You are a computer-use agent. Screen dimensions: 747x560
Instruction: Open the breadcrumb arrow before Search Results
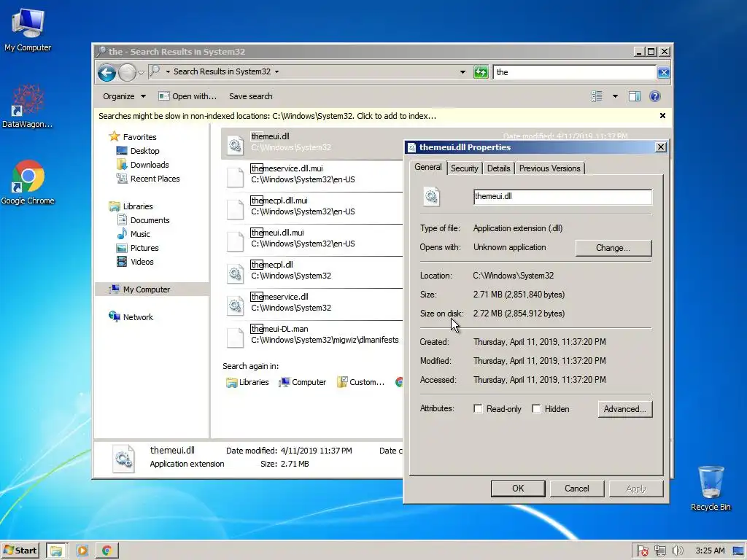point(168,72)
